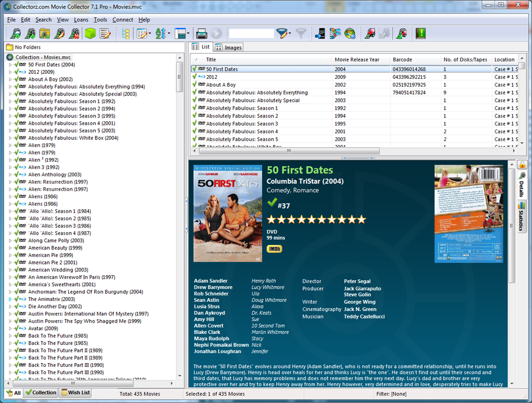Expand American Beauty (1999) tree node
The width and height of the screenshot is (532, 403).
[10, 248]
